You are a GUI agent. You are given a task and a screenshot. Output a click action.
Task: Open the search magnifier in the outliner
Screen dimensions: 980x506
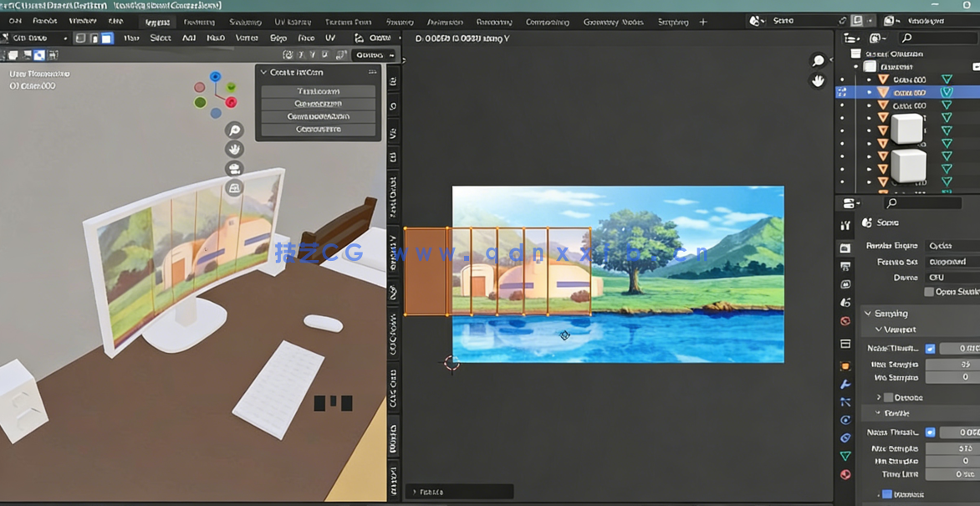[x=906, y=37]
